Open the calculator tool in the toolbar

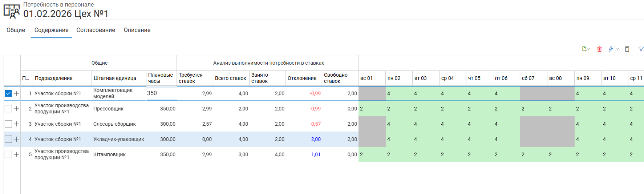click(x=627, y=49)
